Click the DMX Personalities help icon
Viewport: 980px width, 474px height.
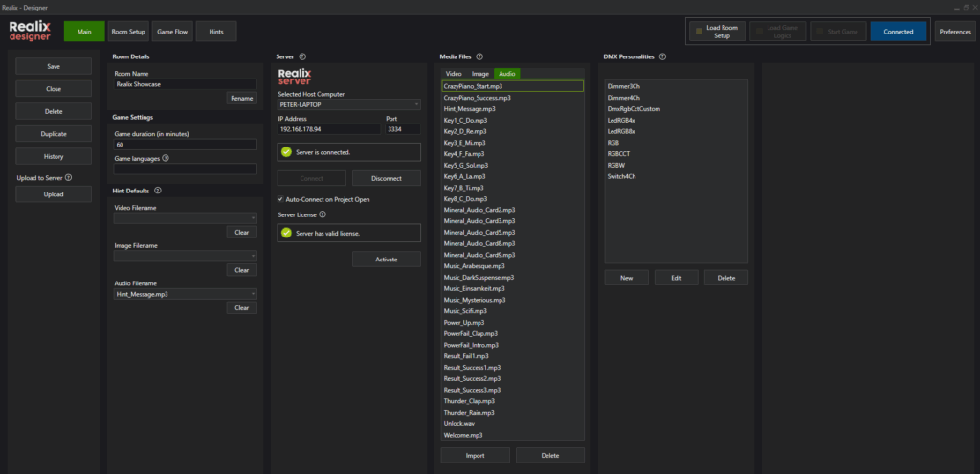point(662,56)
